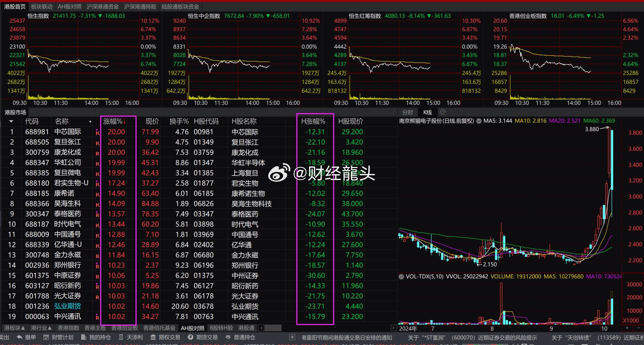Open the VOL-TDX indicator dropdown arrow
The width and height of the screenshot is (644, 345).
coord(401,276)
